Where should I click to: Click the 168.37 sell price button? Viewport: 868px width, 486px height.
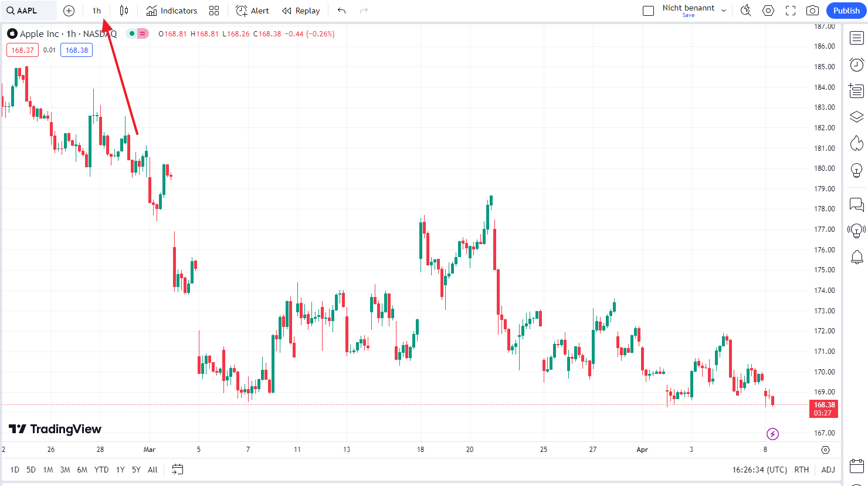(23, 50)
